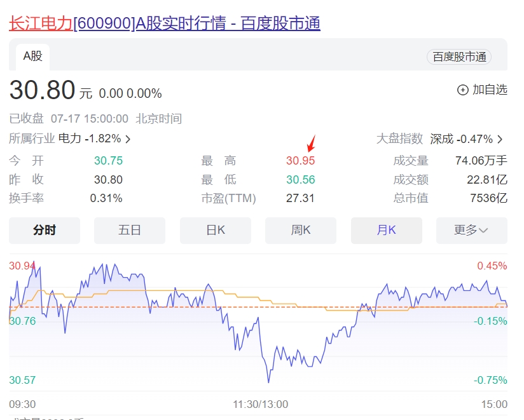The width and height of the screenshot is (524, 420).
Task: Select the A股 tab
Action: tap(32, 57)
